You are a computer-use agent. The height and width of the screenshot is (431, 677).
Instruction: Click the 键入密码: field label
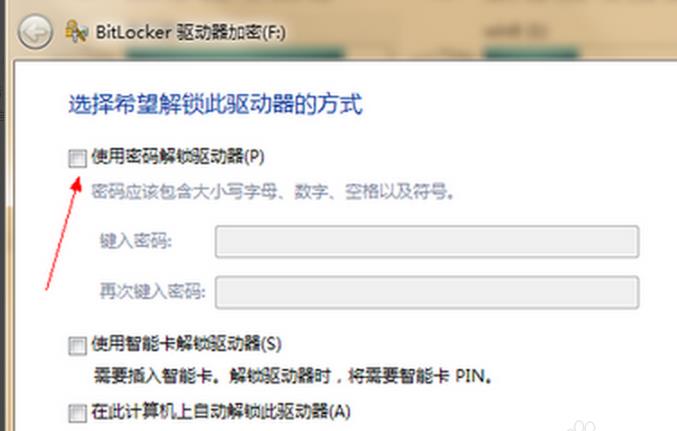pos(136,241)
